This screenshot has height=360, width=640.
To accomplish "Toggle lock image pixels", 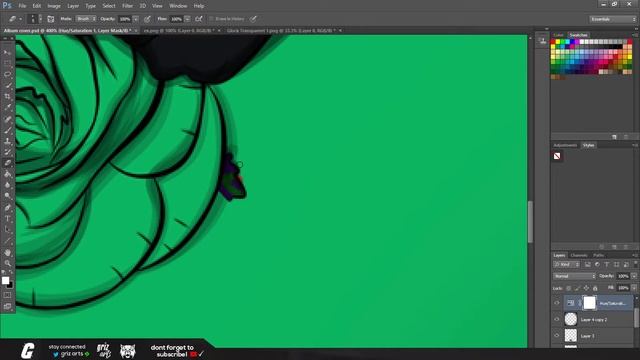I will click(577, 288).
